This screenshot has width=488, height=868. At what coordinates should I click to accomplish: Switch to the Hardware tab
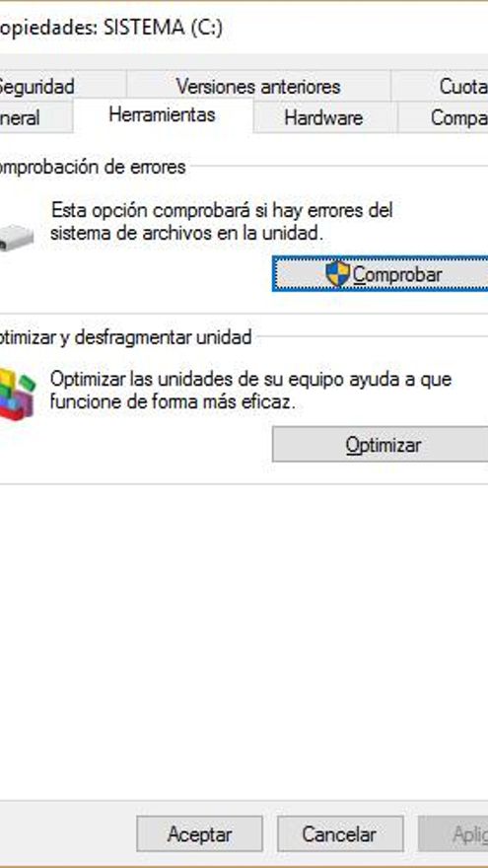coord(324,118)
